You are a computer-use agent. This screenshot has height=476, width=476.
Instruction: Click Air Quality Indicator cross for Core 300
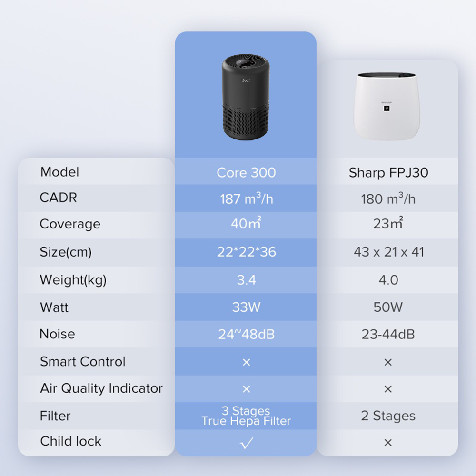pos(247,389)
